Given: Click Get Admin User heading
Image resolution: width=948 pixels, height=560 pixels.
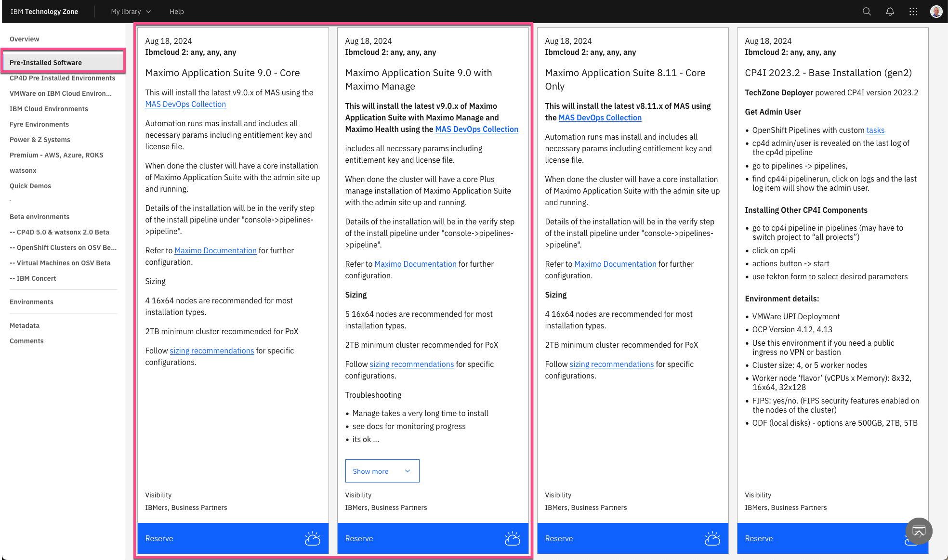Looking at the screenshot, I should [773, 112].
